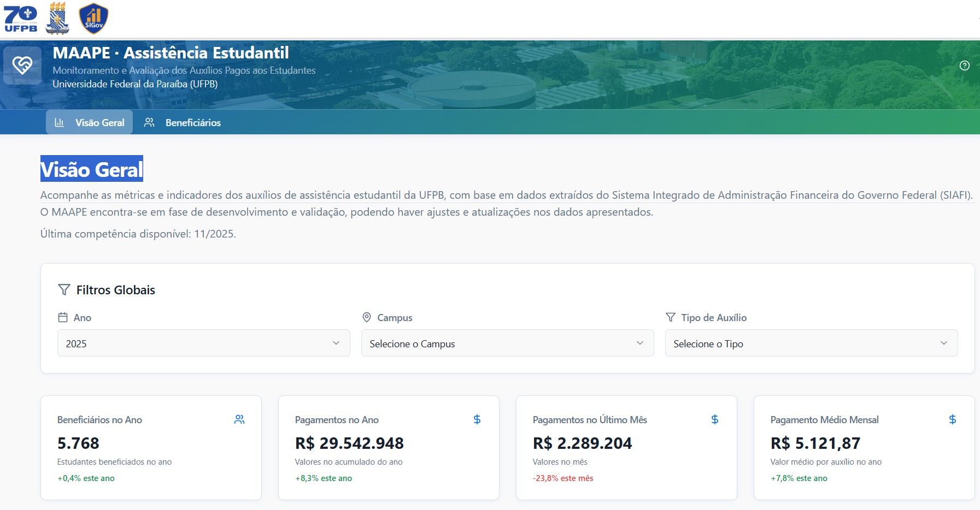Viewport: 980px width, 510px height.
Task: Click the users icon in Beneficiários no Ano card
Action: point(239,419)
